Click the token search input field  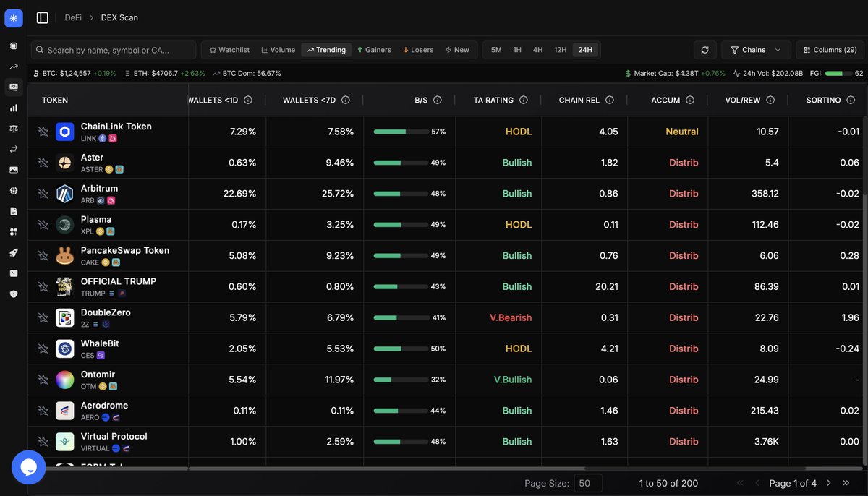[116, 50]
